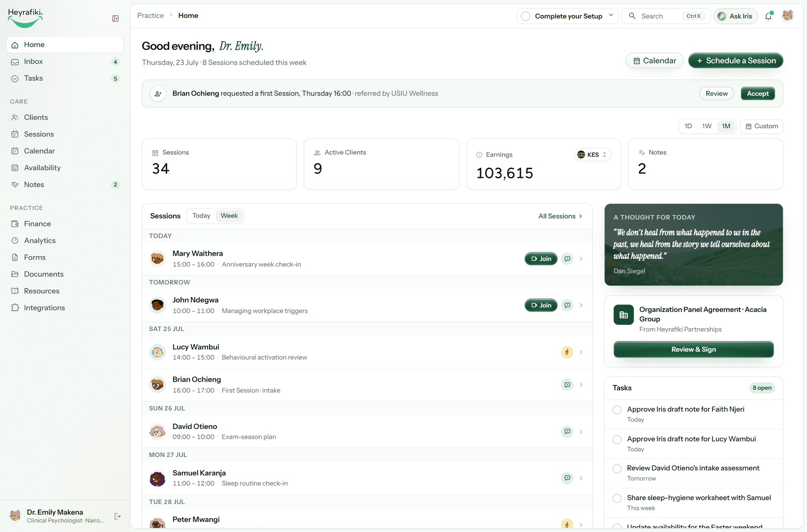
Task: Collapse the sidebar with the panel icon
Action: click(x=115, y=18)
